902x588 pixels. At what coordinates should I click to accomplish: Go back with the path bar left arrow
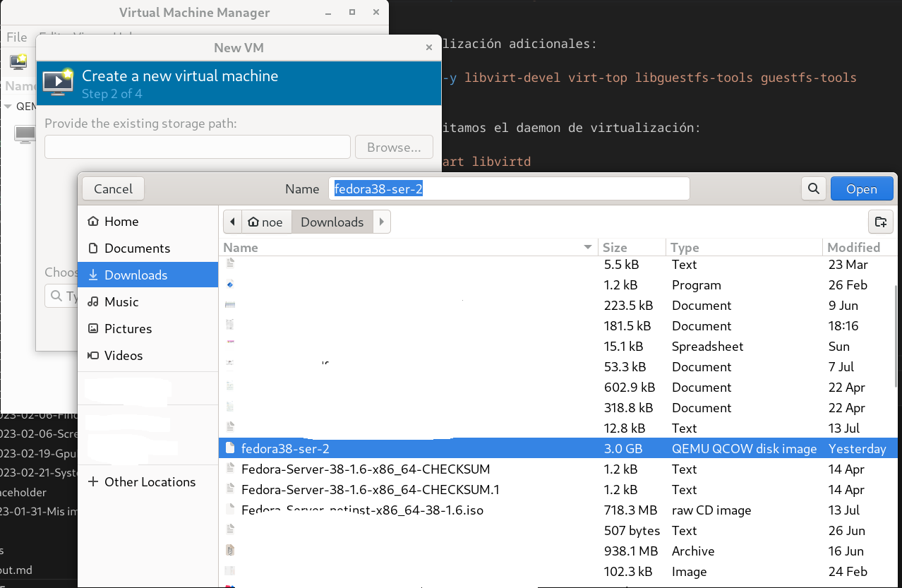point(232,222)
